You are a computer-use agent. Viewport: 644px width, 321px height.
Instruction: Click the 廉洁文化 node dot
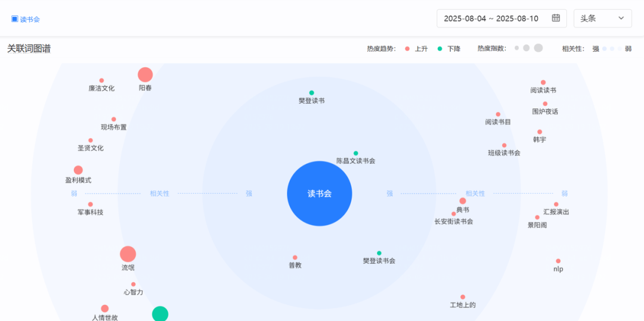101,80
